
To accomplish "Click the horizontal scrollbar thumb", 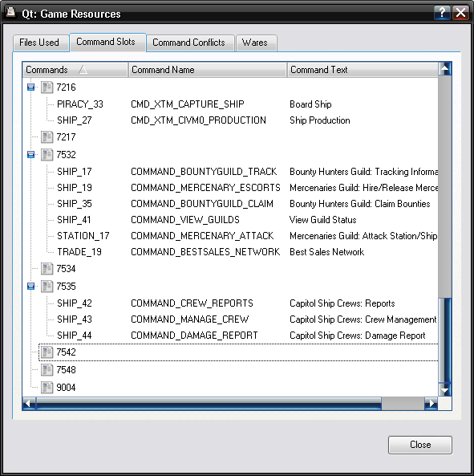I will click(x=209, y=404).
